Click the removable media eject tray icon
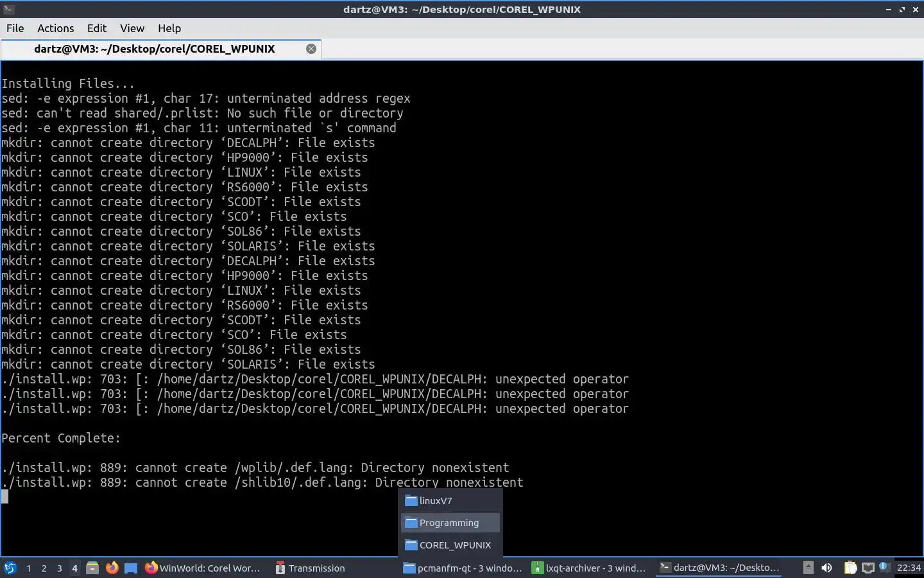Viewport: 924px width, 578px height. [809, 568]
